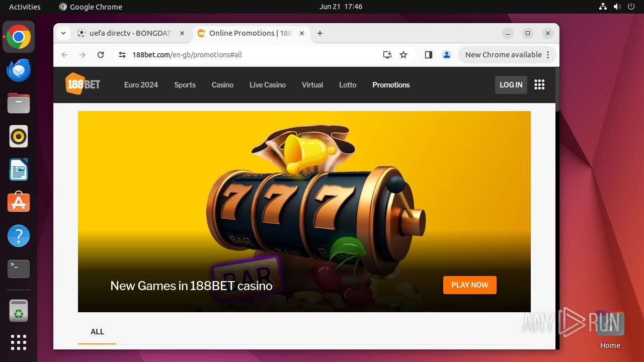Open the Files manager in dock
Image resolution: width=644 pixels, height=362 pixels.
tap(19, 104)
